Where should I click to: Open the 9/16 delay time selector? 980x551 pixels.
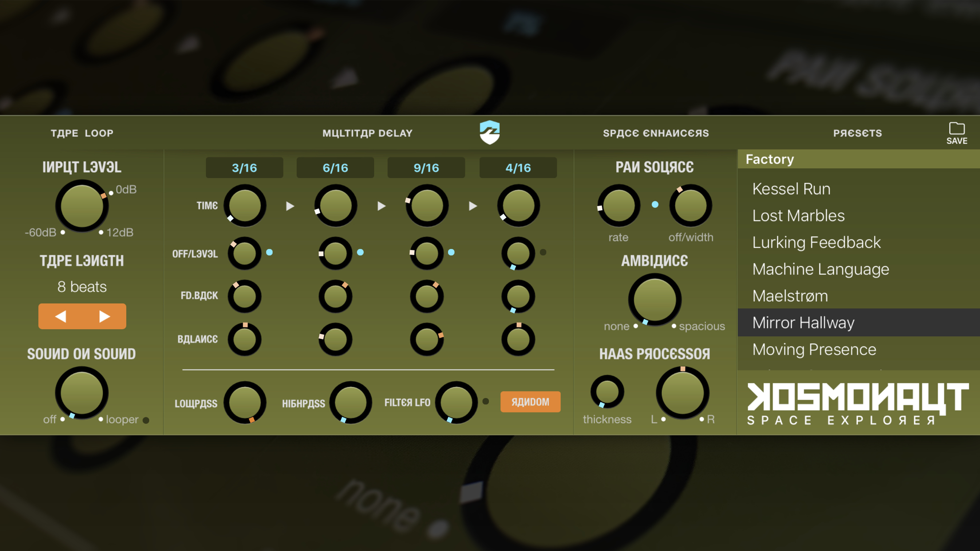pyautogui.click(x=426, y=168)
